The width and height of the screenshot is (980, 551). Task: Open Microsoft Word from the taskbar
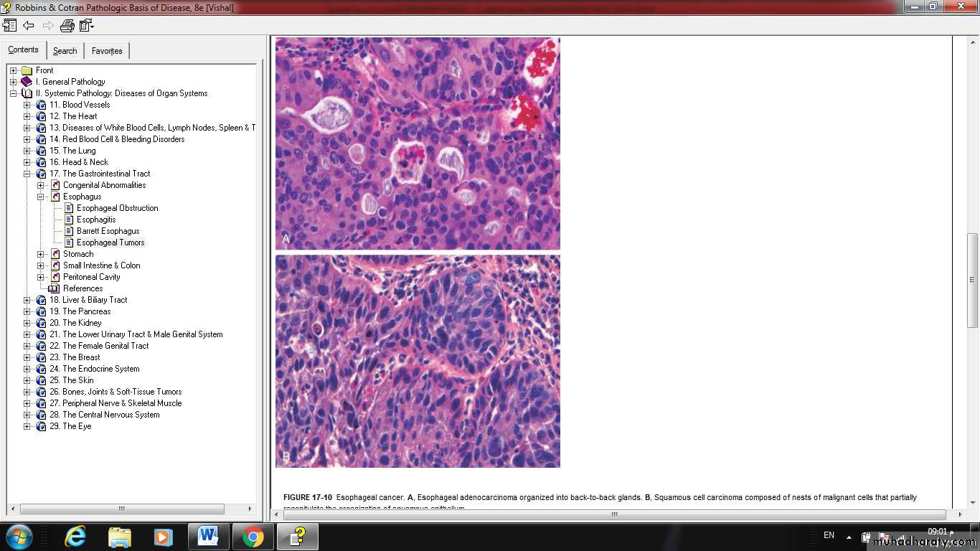(208, 536)
